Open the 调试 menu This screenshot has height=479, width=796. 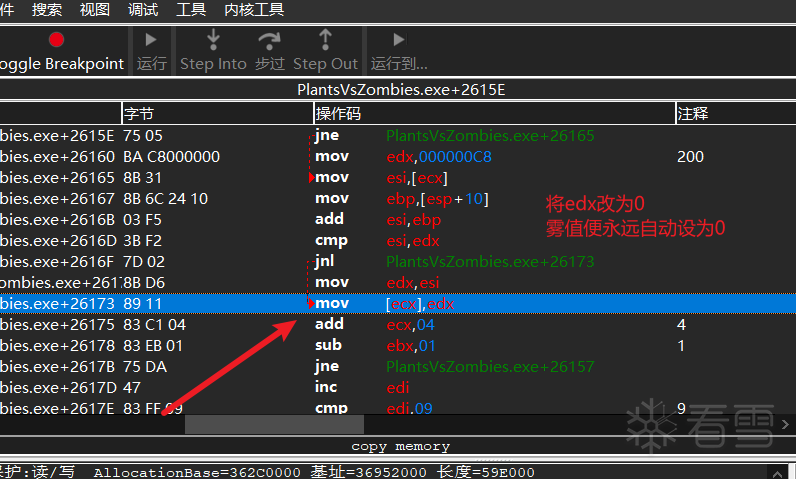tap(143, 9)
